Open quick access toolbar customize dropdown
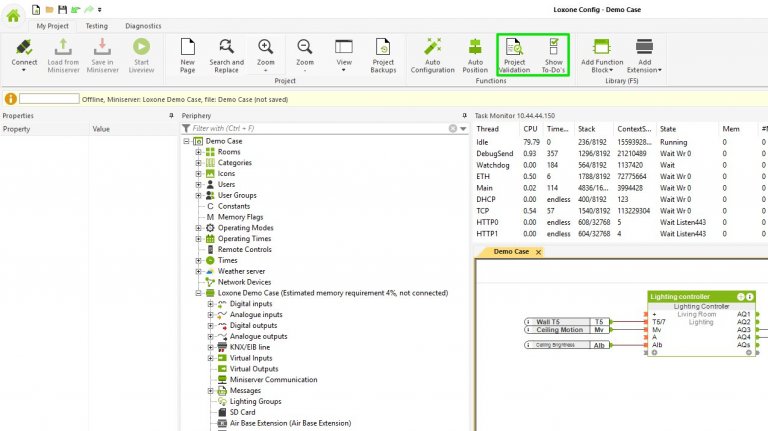 tap(99, 10)
